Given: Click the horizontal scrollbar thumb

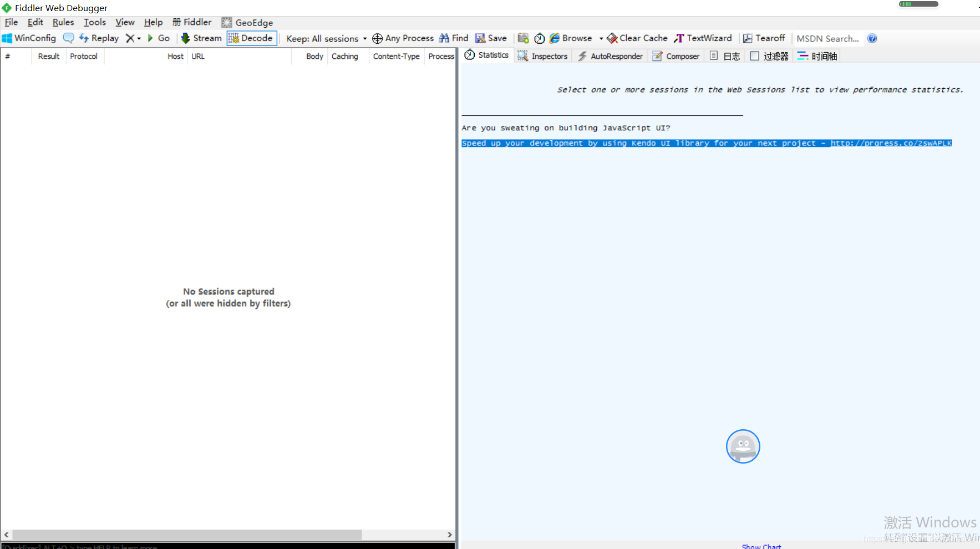Looking at the screenshot, I should coord(187,535).
